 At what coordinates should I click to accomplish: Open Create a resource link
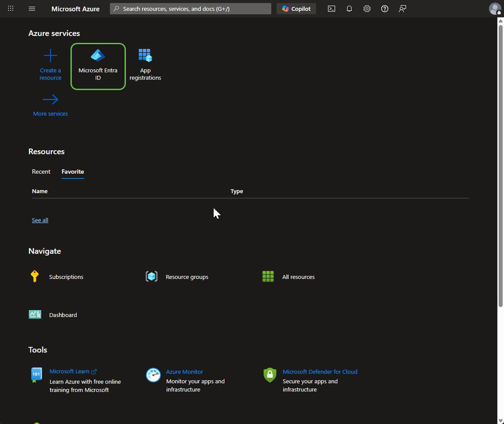click(50, 74)
